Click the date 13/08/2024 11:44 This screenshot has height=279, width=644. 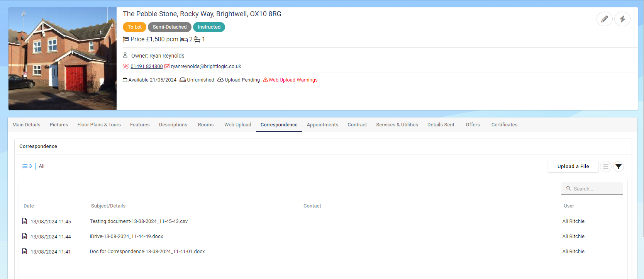click(51, 237)
